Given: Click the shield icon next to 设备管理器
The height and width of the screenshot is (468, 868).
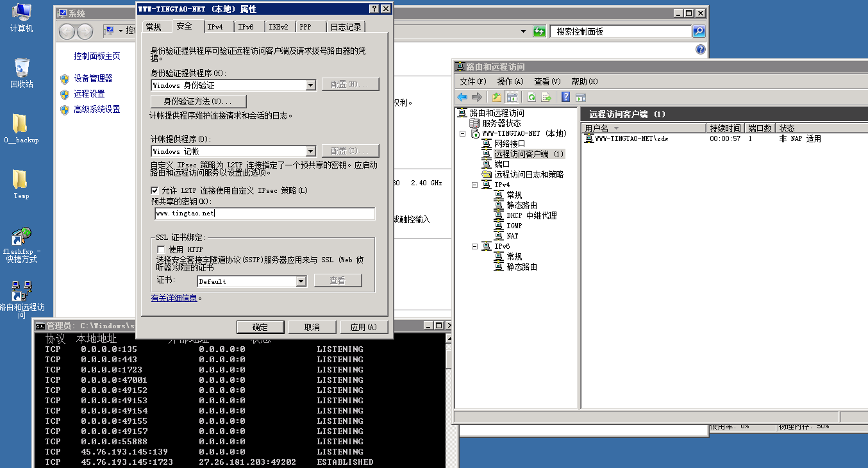Looking at the screenshot, I should click(65, 78).
